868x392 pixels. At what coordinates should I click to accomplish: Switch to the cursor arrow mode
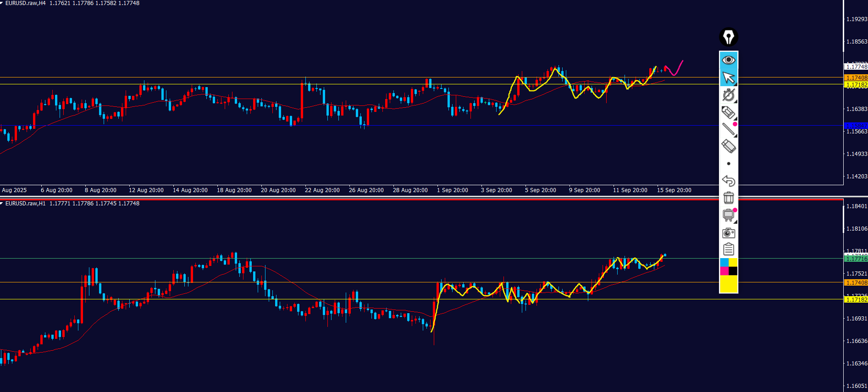click(728, 77)
